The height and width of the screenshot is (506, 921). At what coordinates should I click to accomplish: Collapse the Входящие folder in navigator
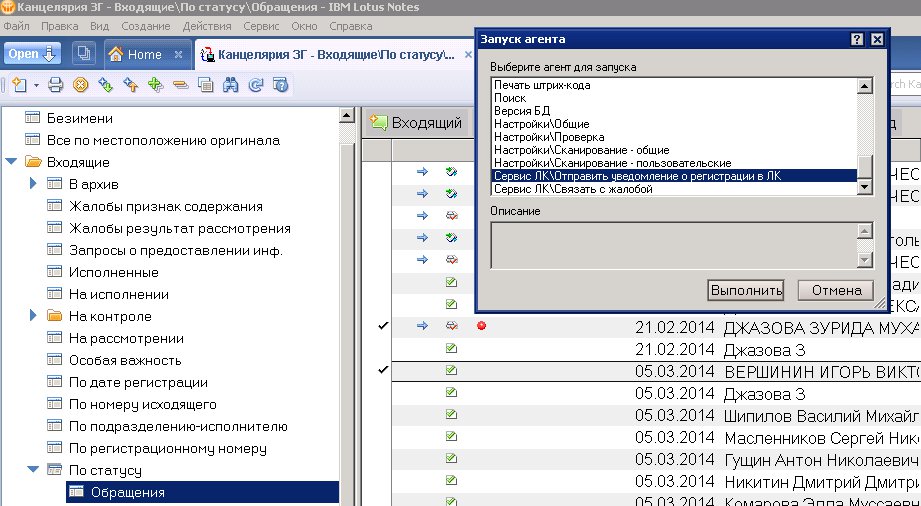point(11,162)
